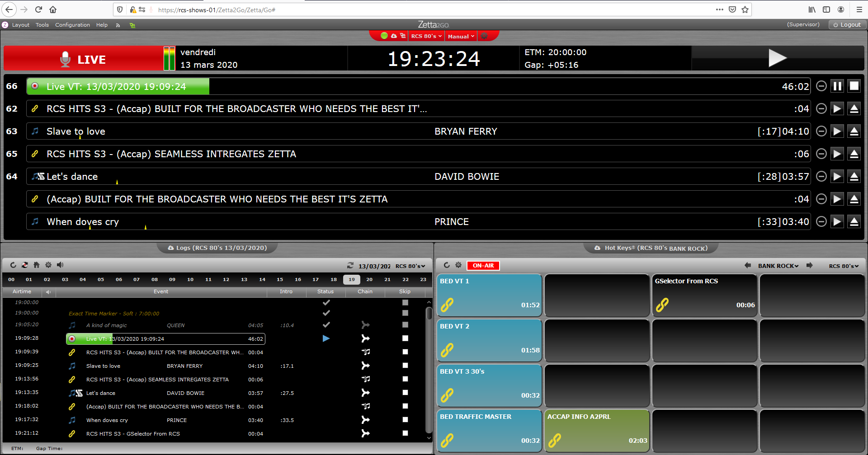
Task: Toggle Skip checkbox for Slave to love
Action: tap(405, 366)
